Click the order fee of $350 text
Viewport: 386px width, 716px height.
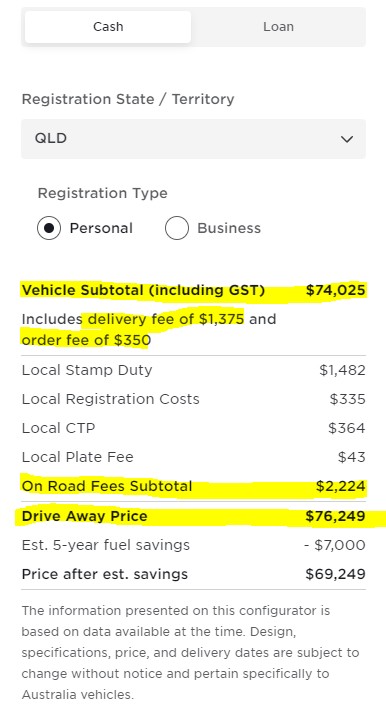pyautogui.click(x=86, y=340)
